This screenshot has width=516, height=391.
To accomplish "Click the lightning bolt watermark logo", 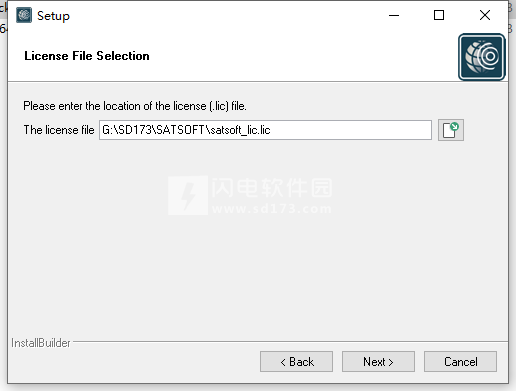I will tap(188, 195).
